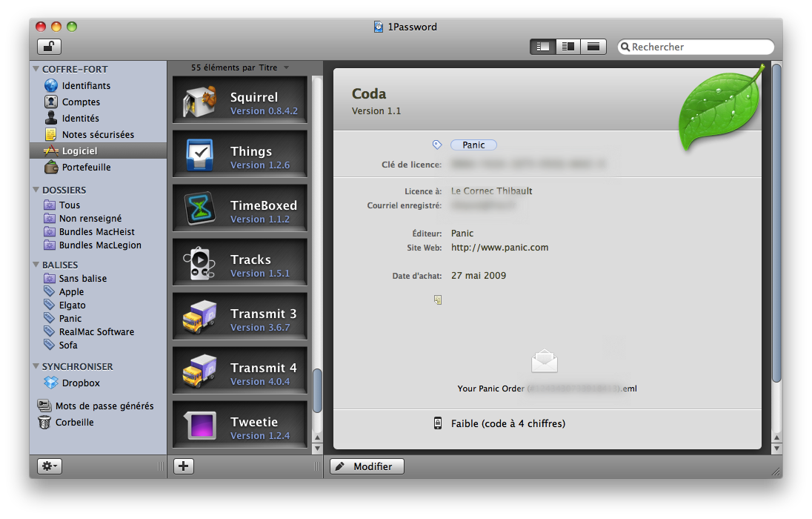Screen dimensions: 812x519
Task: Click the plus add item button
Action: tap(183, 466)
